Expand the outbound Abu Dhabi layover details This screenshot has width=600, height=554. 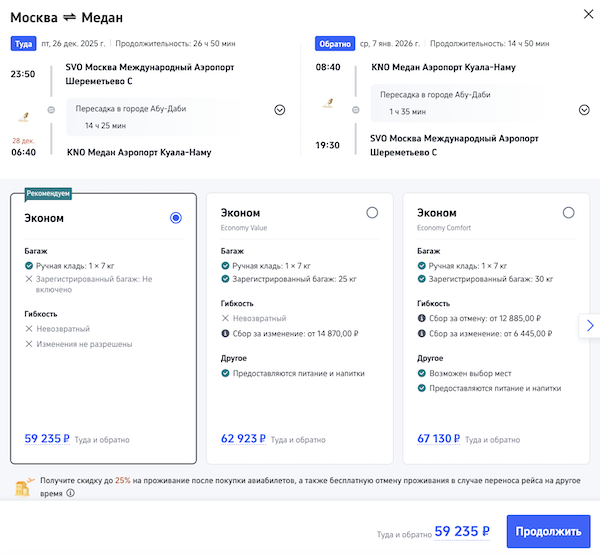(279, 110)
